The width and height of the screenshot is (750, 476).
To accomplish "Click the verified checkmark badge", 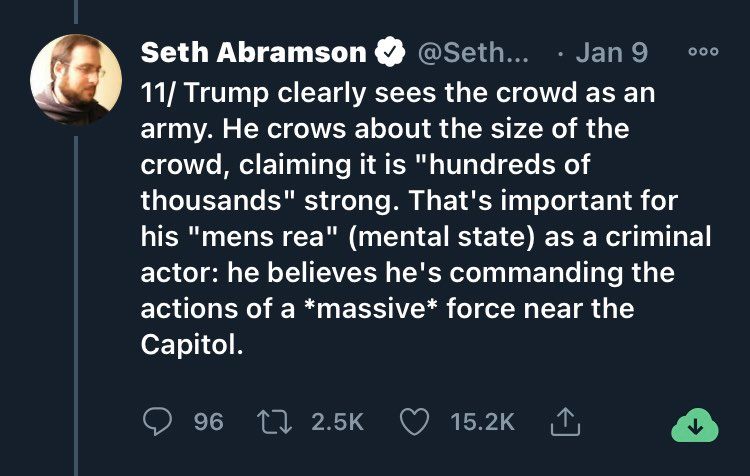I will 387,51.
